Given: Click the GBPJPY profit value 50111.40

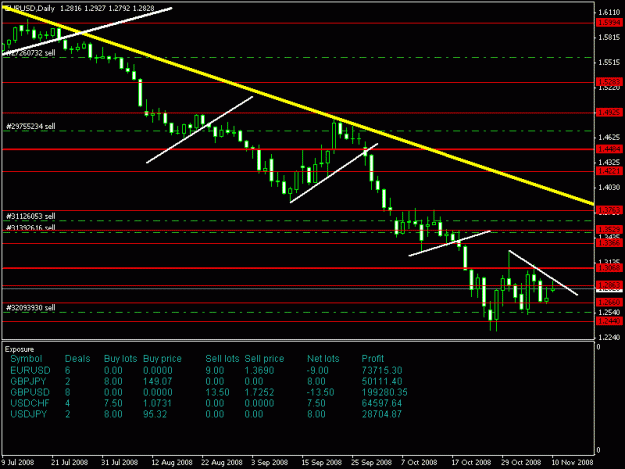Looking at the screenshot, I should click(382, 381).
